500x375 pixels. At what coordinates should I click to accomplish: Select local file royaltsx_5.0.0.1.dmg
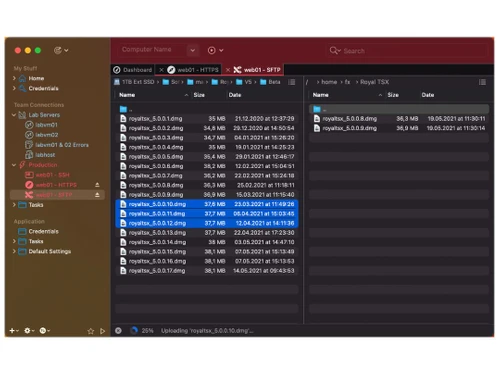click(x=207, y=119)
